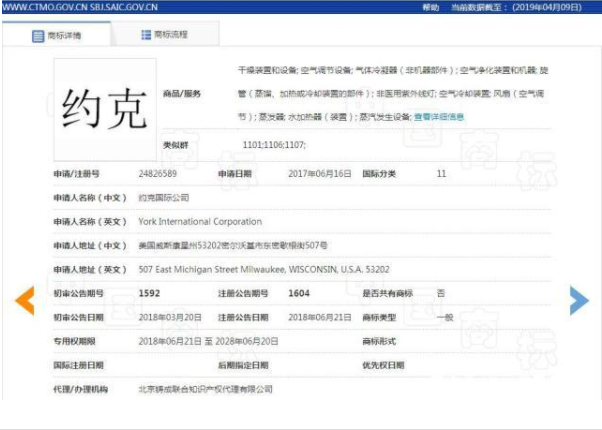Select the registration number 24826589

click(x=157, y=174)
